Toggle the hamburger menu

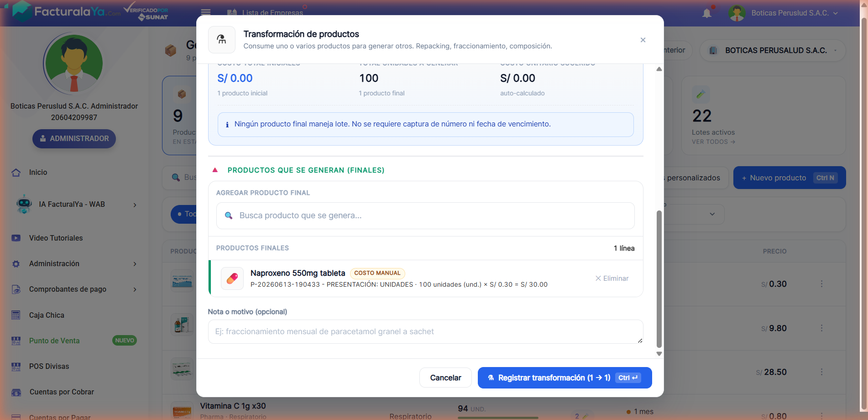[x=206, y=12]
